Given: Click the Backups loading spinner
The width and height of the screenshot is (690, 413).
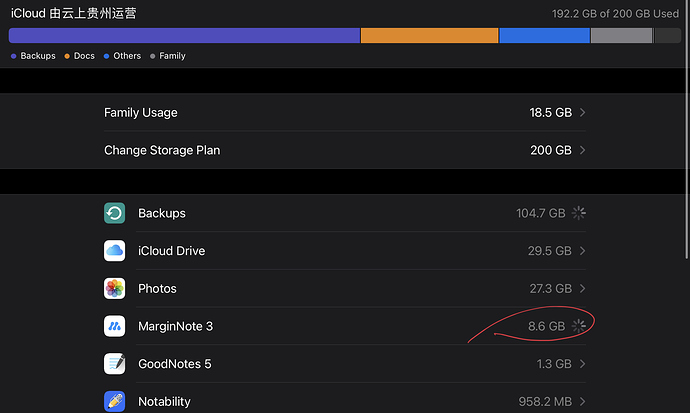Looking at the screenshot, I should click(x=579, y=213).
